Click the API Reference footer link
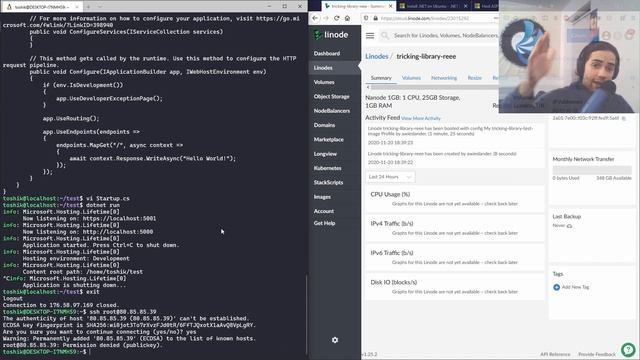The height and width of the screenshot is (360, 640). [x=555, y=354]
